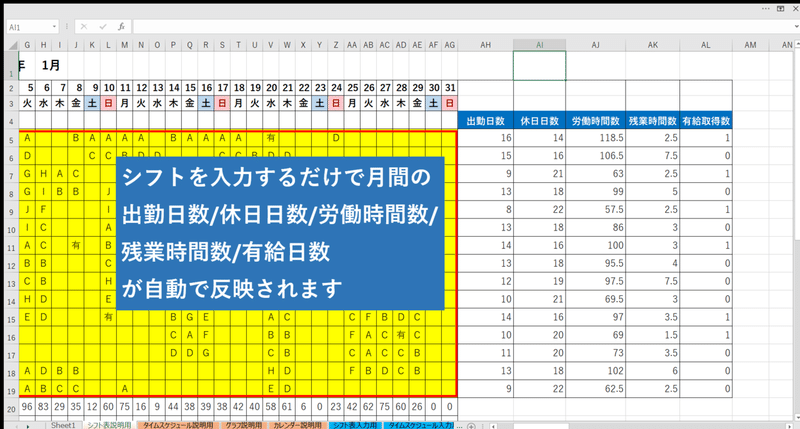Select column header AI
Screen dimensions: 800x429
539,45
